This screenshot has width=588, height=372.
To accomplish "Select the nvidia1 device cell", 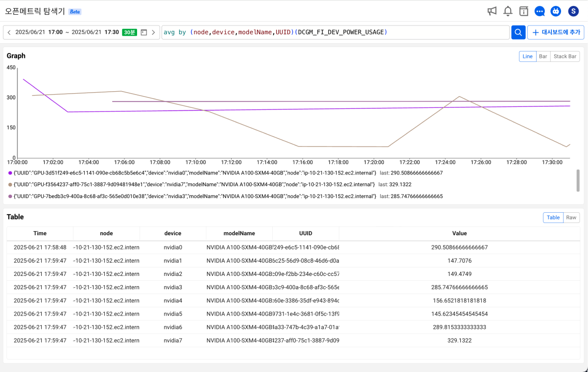I will pos(173,261).
